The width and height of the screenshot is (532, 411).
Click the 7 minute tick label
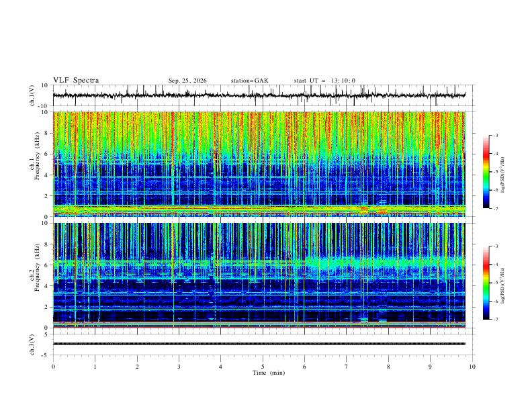click(x=347, y=367)
